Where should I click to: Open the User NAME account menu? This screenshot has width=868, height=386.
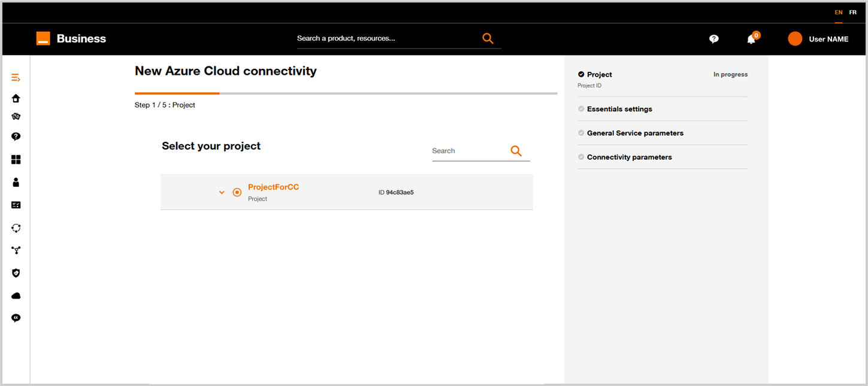pyautogui.click(x=828, y=39)
